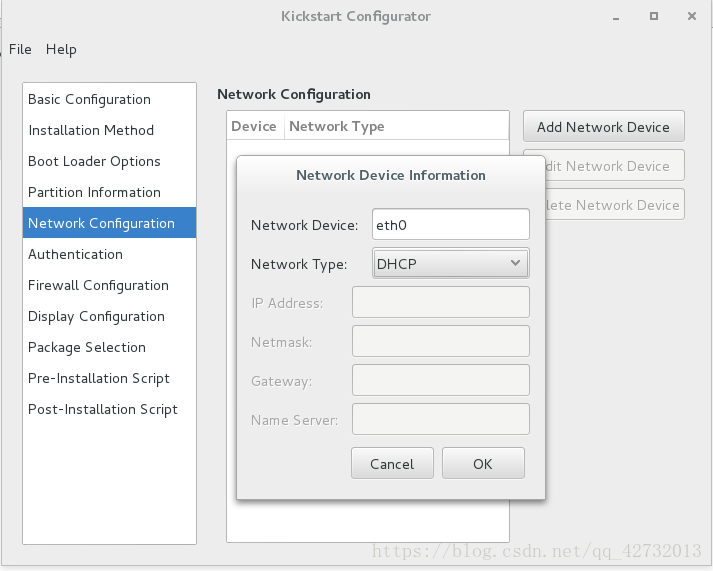The width and height of the screenshot is (713, 571).
Task: Maximize the Kickstart Configurator window
Action: point(653,16)
